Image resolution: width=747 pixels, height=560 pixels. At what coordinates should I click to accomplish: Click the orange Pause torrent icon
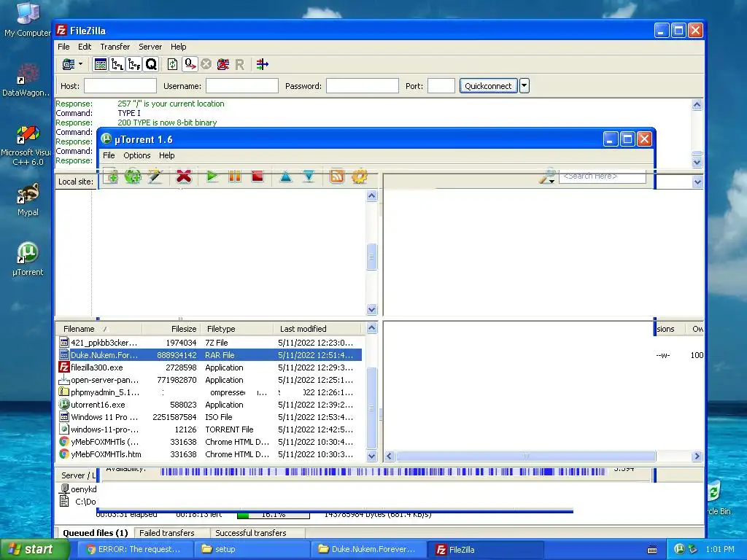(x=235, y=176)
